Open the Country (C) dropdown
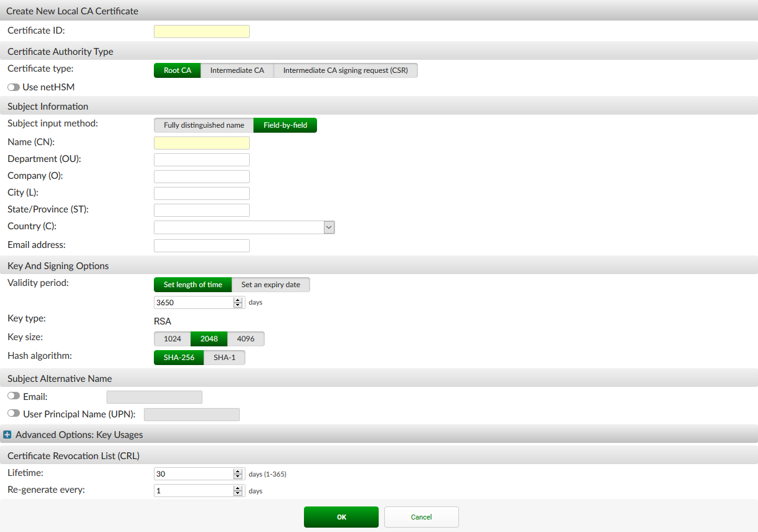The image size is (758, 532). pos(329,227)
